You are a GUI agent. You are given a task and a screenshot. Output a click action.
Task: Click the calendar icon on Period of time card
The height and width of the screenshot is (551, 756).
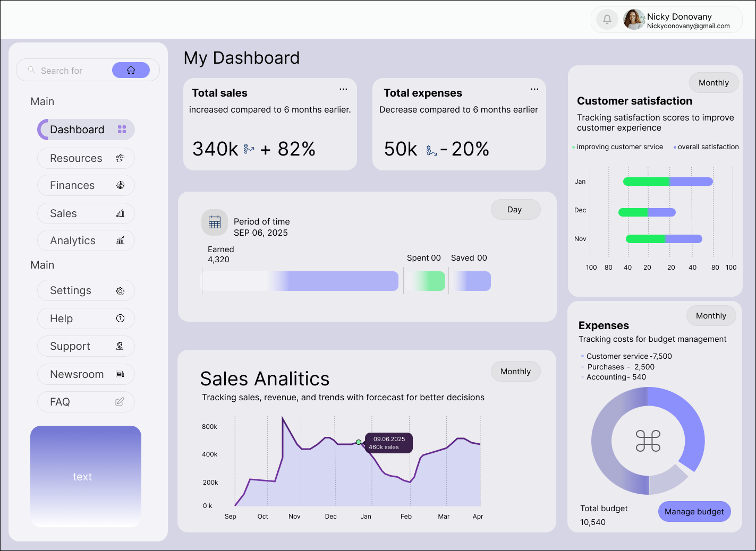[214, 222]
